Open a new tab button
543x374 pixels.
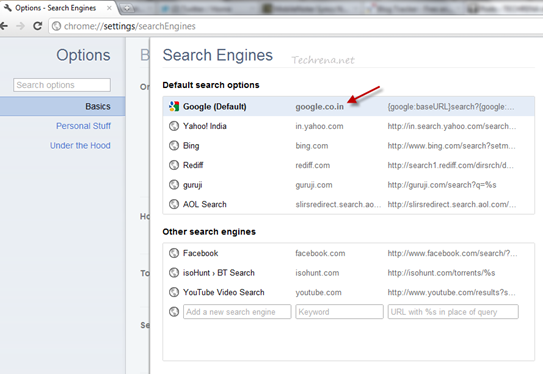pyautogui.click(x=127, y=8)
